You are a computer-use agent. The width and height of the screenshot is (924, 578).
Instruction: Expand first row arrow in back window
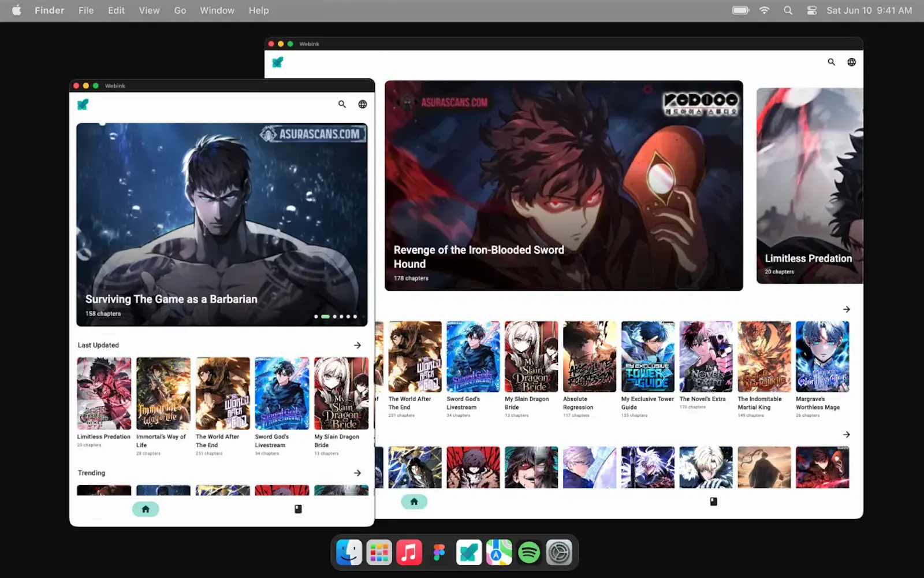pyautogui.click(x=847, y=309)
